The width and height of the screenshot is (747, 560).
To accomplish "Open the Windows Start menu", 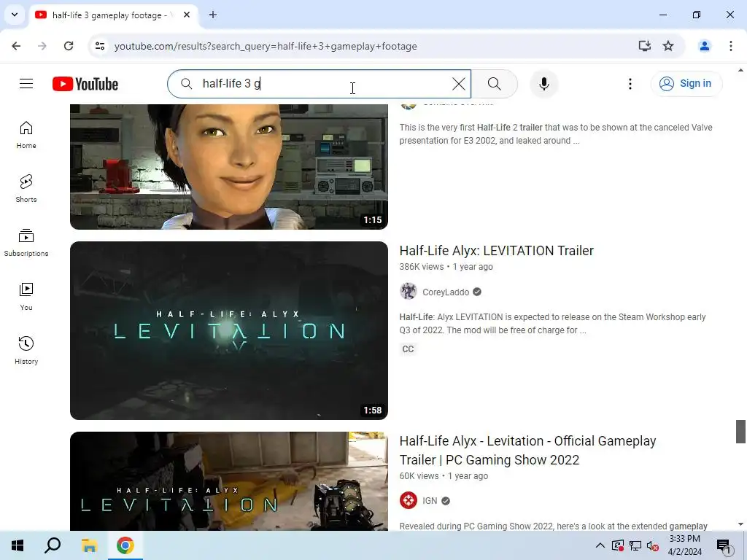I will [18, 545].
